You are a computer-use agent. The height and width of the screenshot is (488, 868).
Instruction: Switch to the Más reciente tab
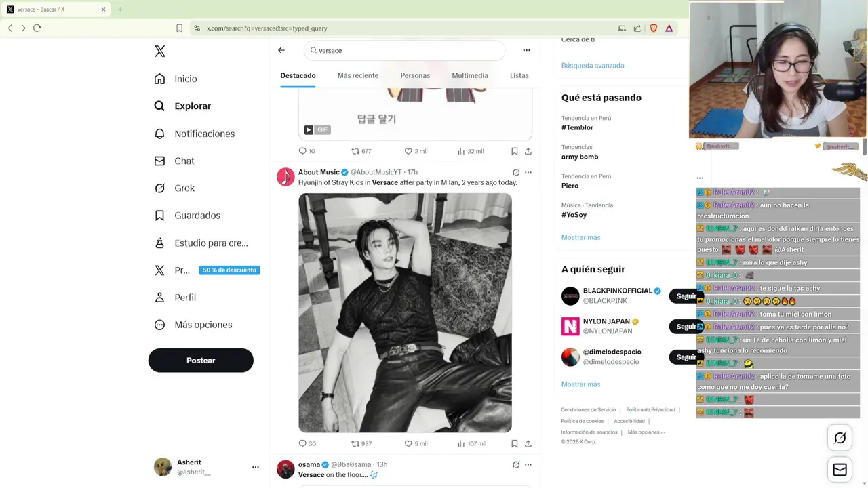[358, 75]
